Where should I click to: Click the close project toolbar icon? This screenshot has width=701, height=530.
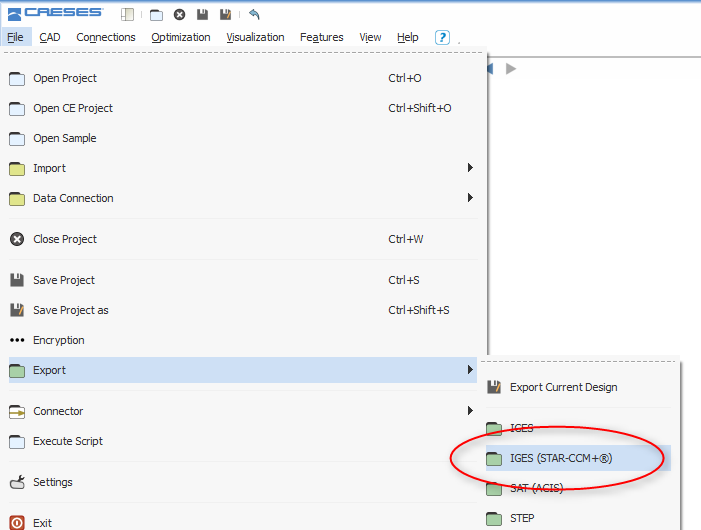pos(179,15)
